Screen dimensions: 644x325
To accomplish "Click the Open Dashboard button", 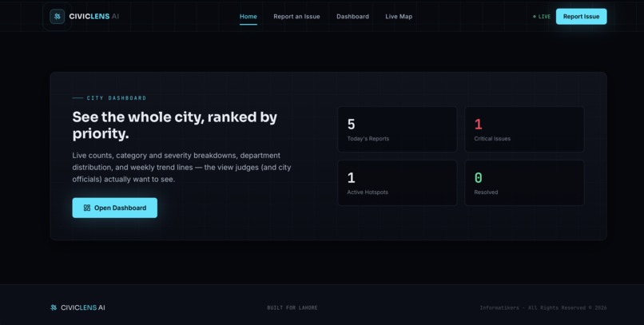I will point(114,208).
